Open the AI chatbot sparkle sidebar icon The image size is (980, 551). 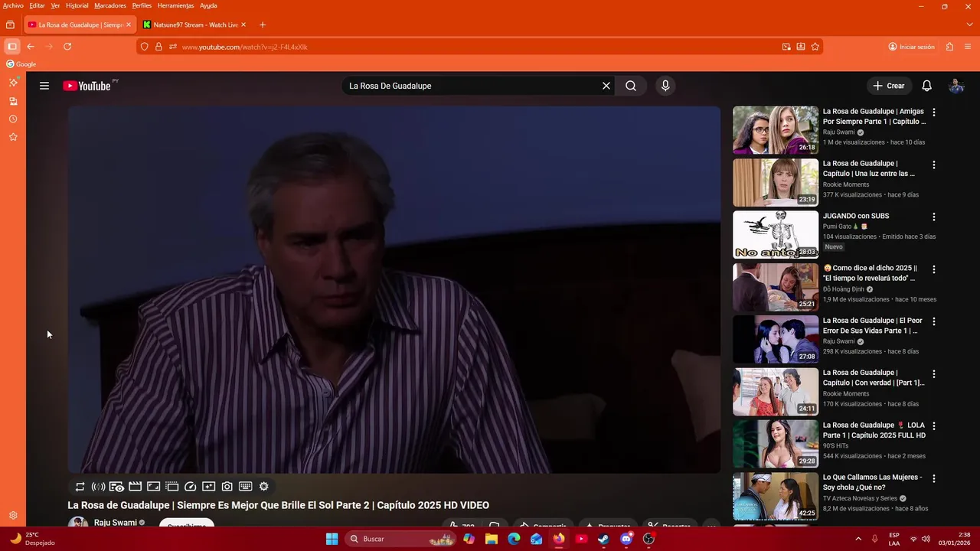[13, 83]
